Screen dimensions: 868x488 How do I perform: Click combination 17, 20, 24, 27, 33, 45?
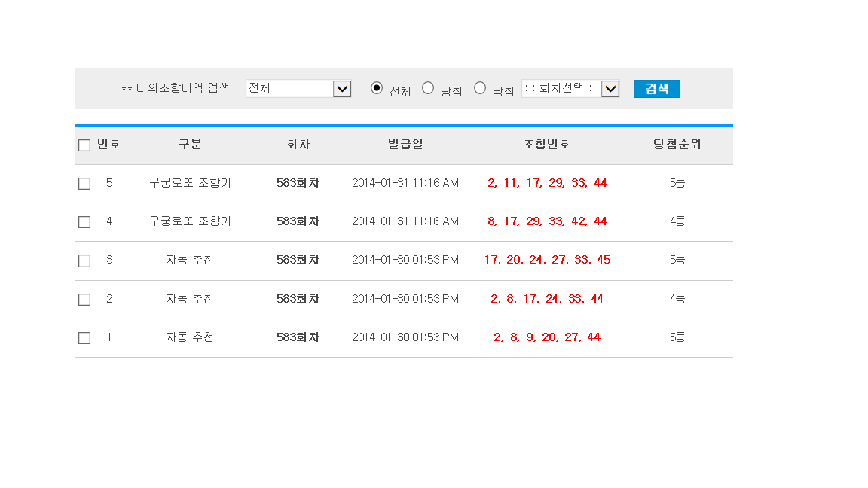(547, 260)
